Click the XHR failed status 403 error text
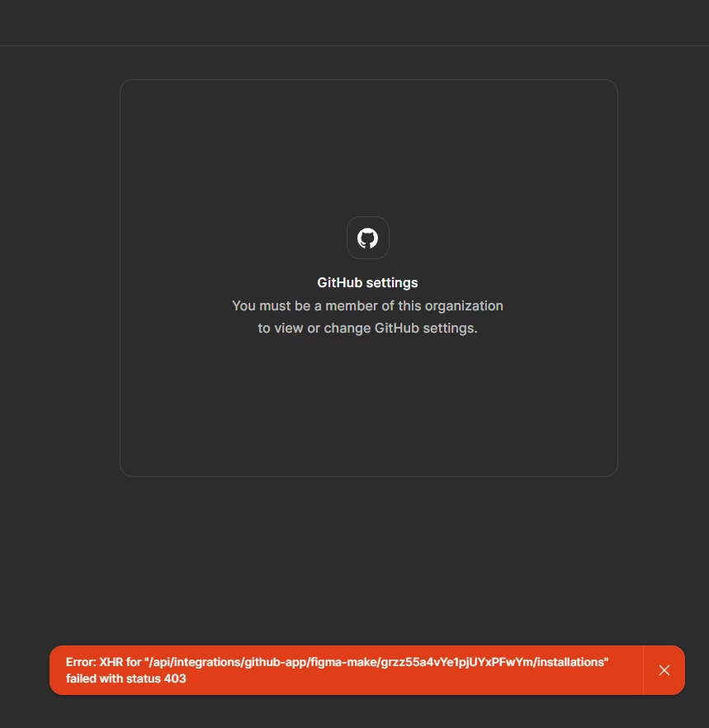 tap(337, 670)
